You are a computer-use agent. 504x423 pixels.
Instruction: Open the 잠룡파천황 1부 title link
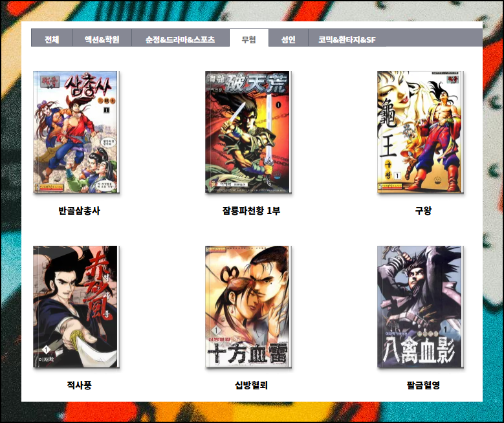(x=252, y=211)
